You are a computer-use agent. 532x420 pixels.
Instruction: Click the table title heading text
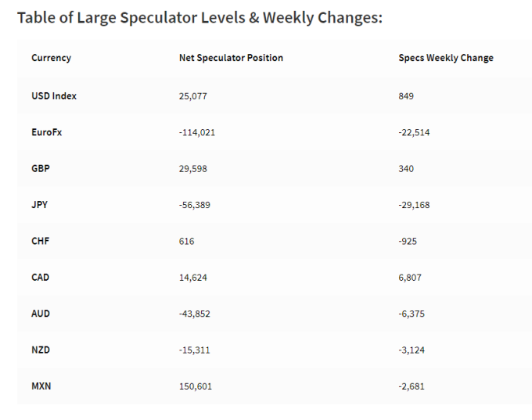point(199,18)
